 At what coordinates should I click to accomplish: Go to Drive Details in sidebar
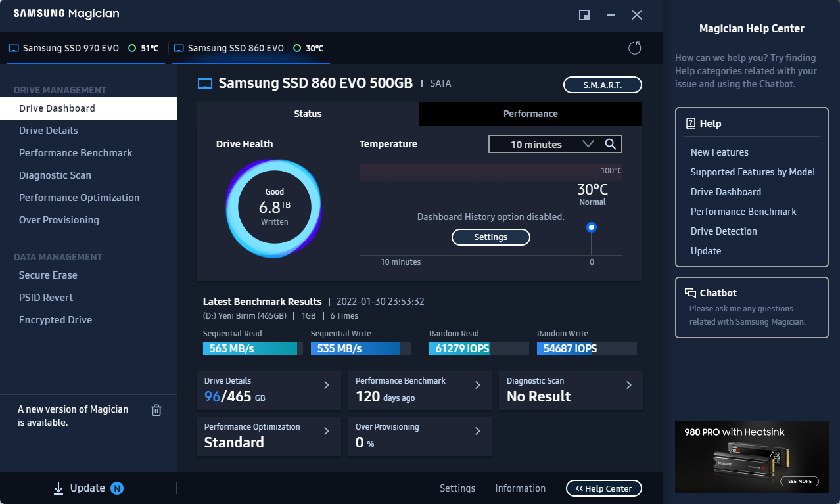88,131
